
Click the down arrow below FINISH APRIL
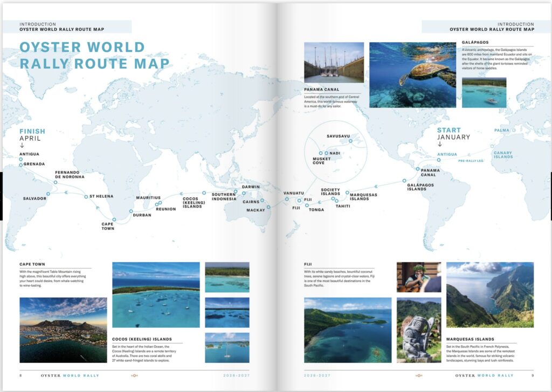[22, 145]
